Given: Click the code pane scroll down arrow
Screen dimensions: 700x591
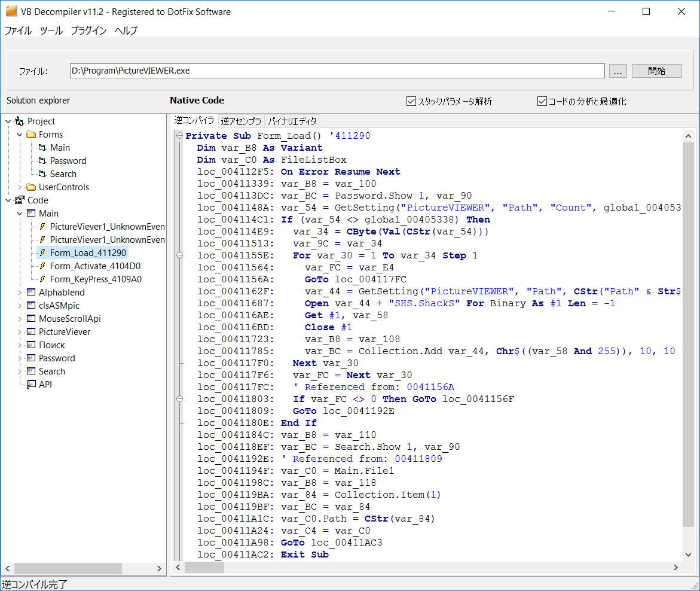Looking at the screenshot, I should [x=688, y=555].
